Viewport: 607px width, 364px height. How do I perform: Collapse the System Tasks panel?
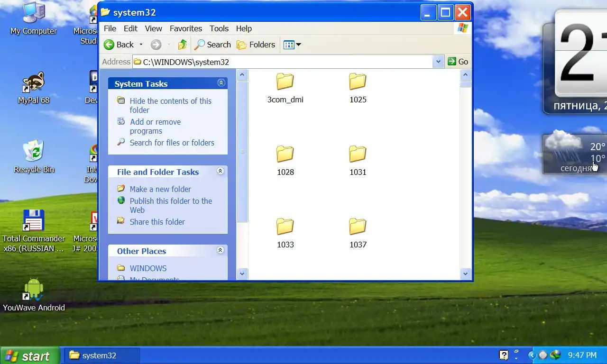pos(221,83)
